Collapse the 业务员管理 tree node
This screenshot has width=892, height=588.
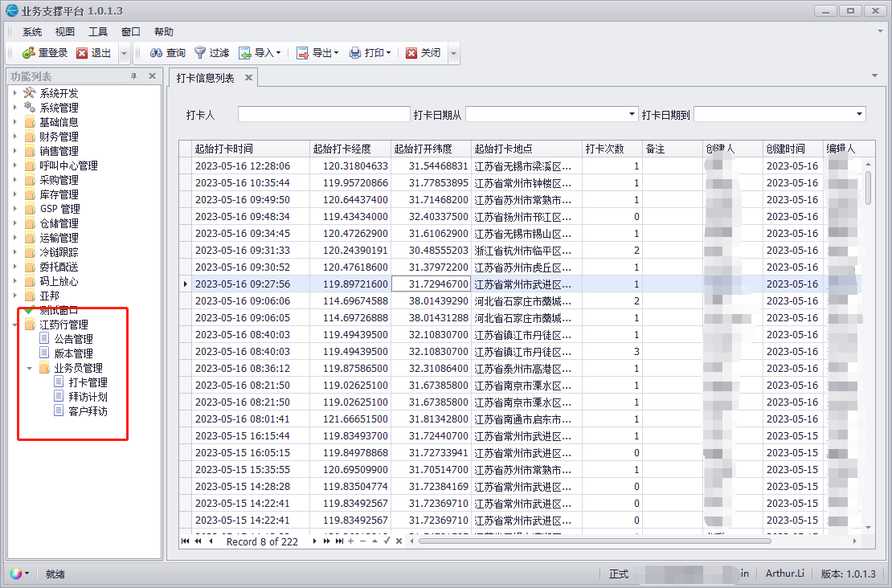pyautogui.click(x=30, y=367)
